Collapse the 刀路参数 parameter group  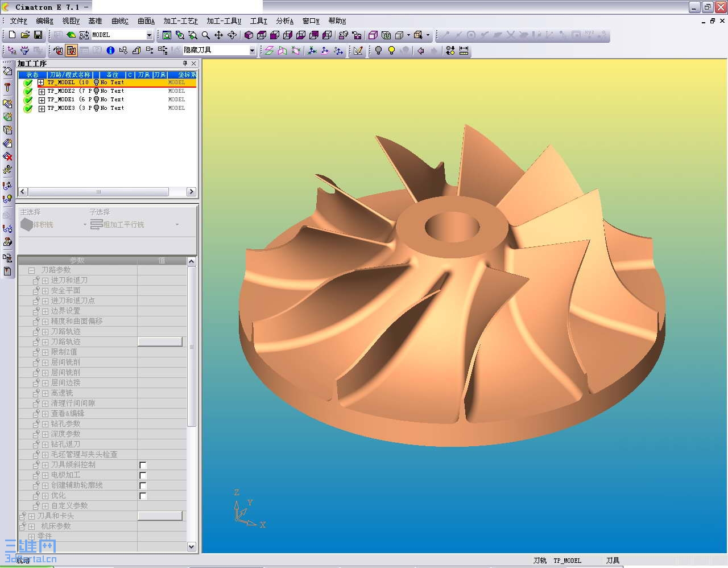(x=32, y=270)
